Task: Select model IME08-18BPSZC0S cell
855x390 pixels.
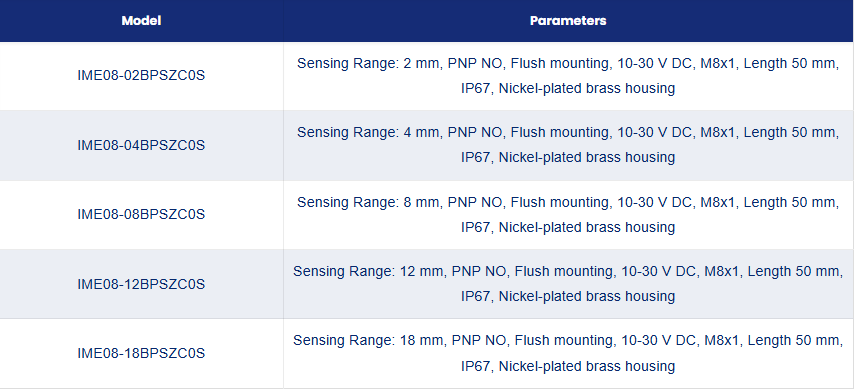Action: (141, 353)
